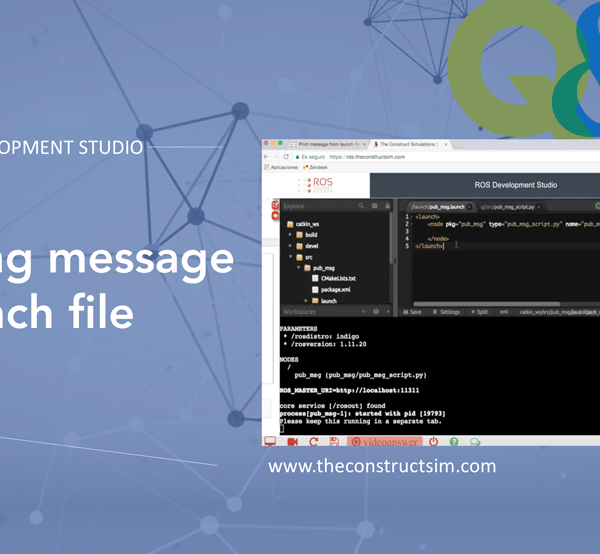Screen dimensions: 600x554
Task: Click the red monitor icon in bottom toolbar
Action: pyautogui.click(x=270, y=441)
